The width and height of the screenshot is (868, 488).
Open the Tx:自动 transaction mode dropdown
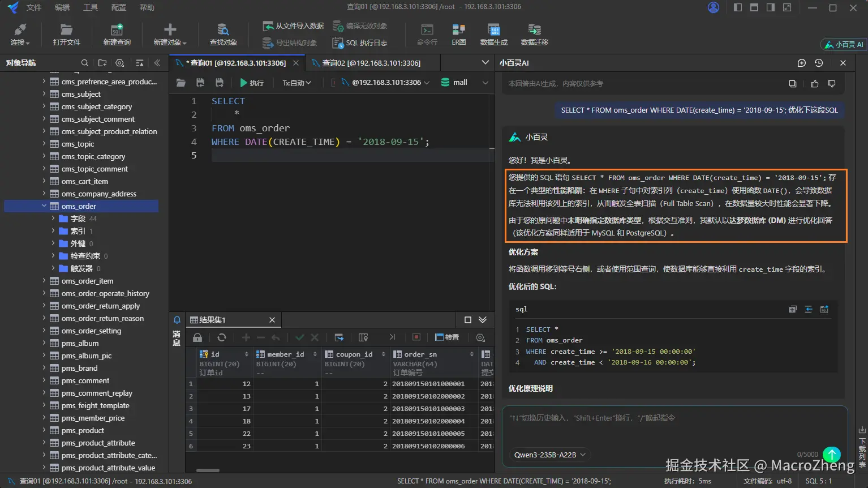click(x=297, y=83)
